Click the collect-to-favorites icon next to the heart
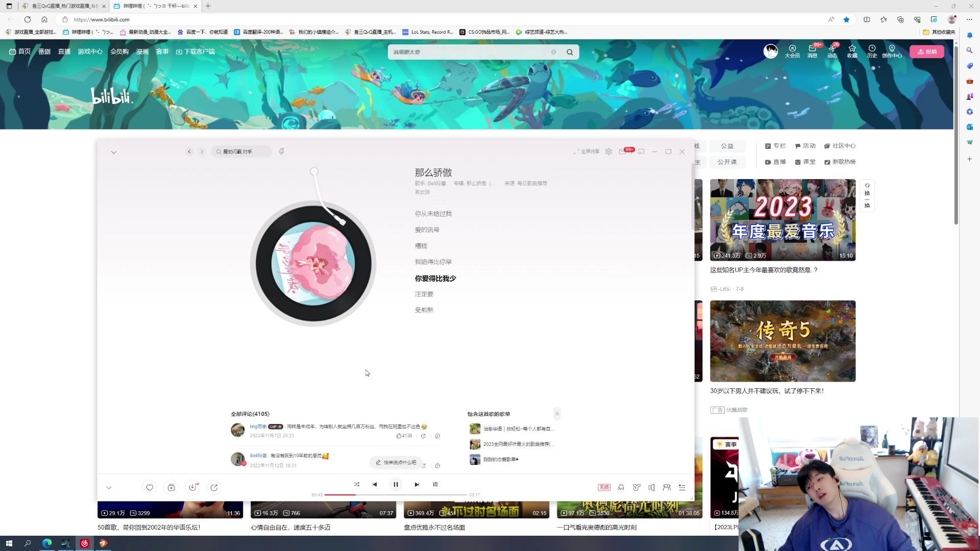This screenshot has height=551, width=980. tap(171, 487)
